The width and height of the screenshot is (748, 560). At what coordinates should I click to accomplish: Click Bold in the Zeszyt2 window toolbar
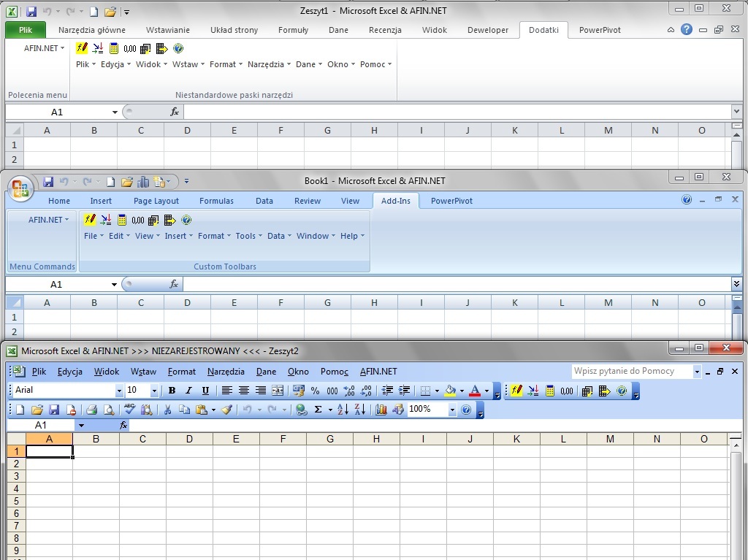coord(172,391)
